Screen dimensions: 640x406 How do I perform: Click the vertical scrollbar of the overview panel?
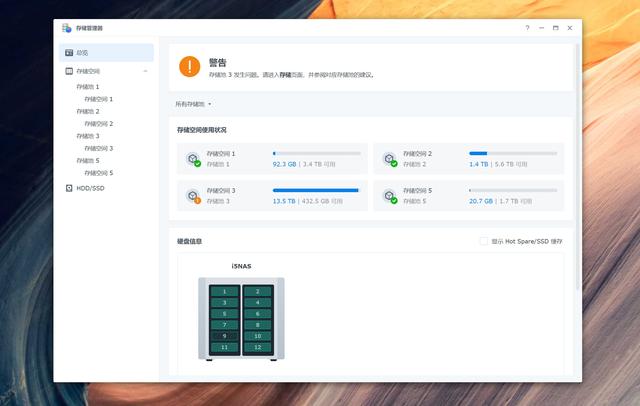(x=578, y=167)
